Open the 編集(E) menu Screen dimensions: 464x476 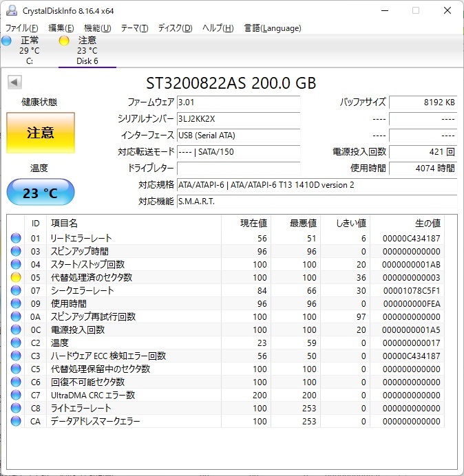tap(61, 28)
